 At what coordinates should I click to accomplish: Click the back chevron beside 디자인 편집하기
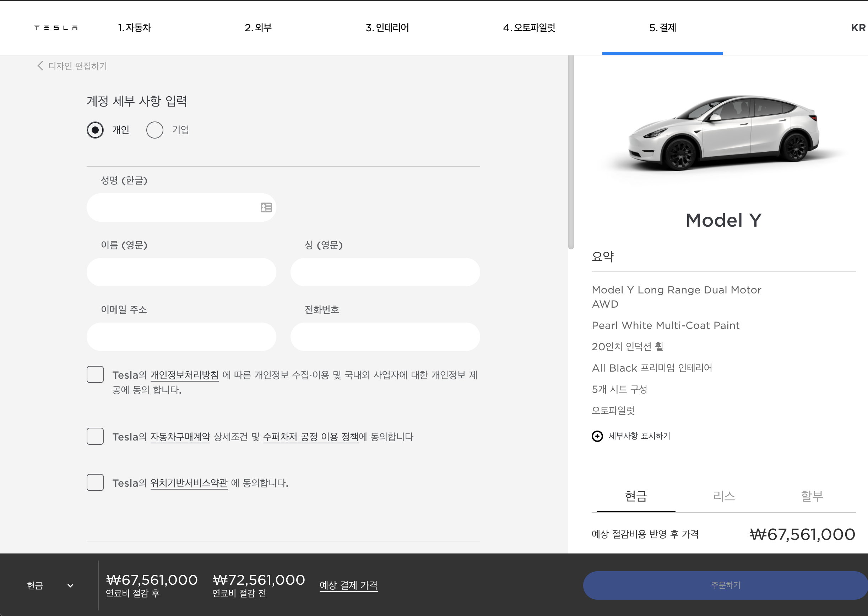pos(40,66)
